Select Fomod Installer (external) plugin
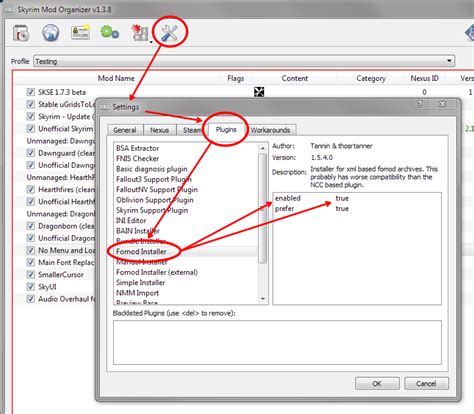 pos(157,272)
